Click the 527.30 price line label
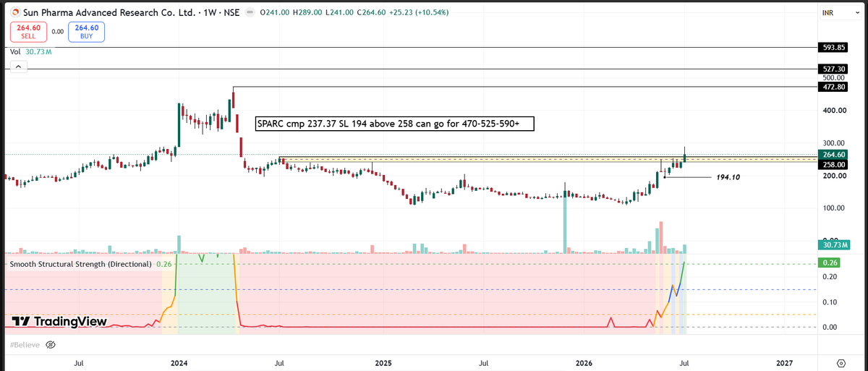 (x=834, y=69)
